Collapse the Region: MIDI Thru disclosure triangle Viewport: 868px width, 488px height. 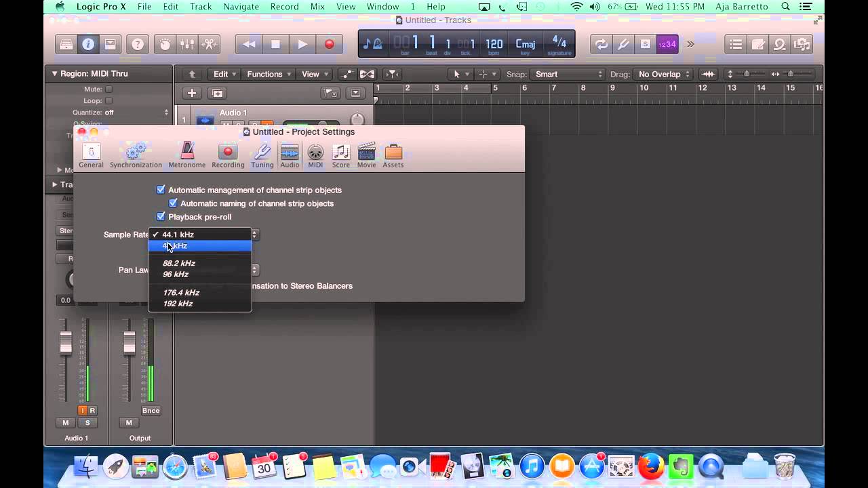tap(54, 73)
